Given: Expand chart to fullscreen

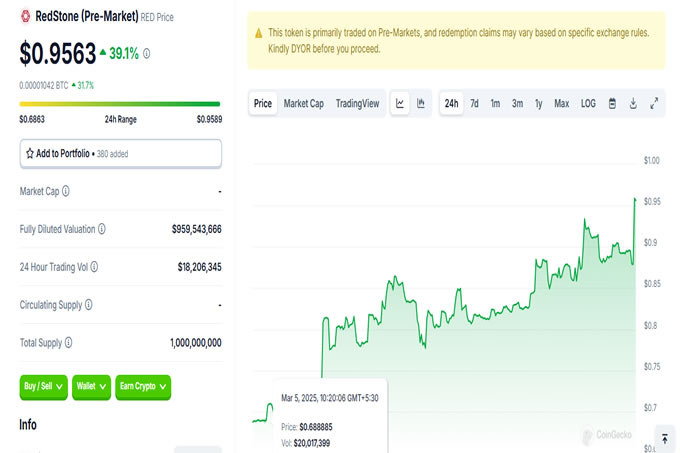Looking at the screenshot, I should [x=654, y=103].
